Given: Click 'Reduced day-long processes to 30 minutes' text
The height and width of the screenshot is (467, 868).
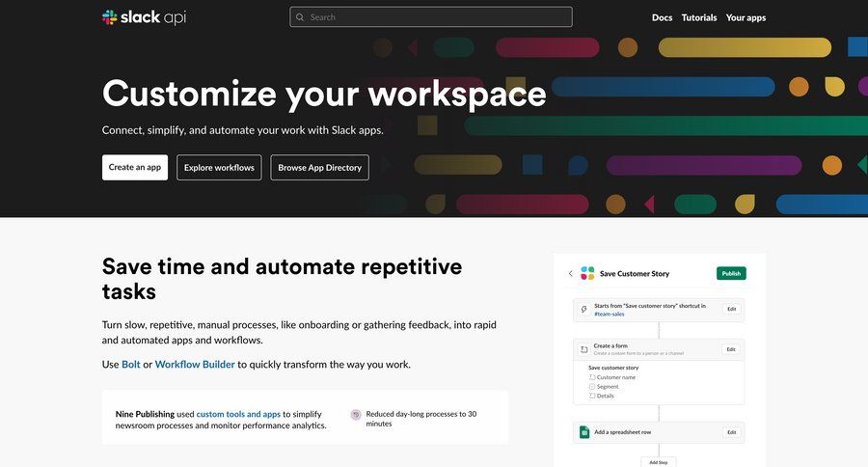Looking at the screenshot, I should [x=420, y=419].
